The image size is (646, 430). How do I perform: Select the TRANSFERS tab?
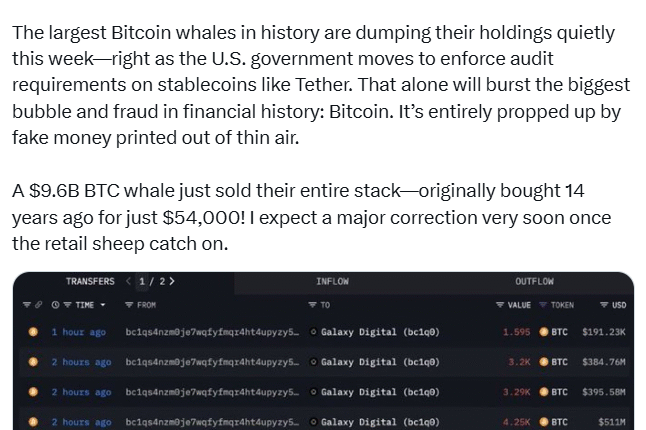point(90,282)
